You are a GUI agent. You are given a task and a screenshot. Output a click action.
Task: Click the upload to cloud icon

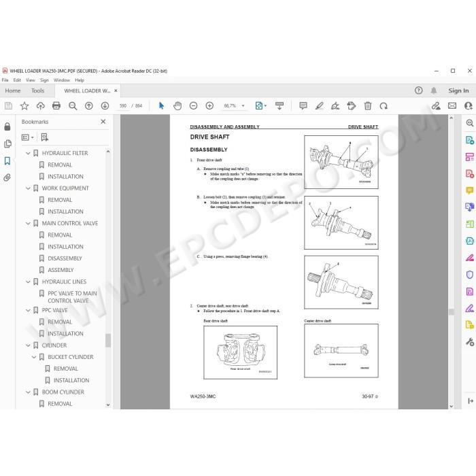(40, 105)
